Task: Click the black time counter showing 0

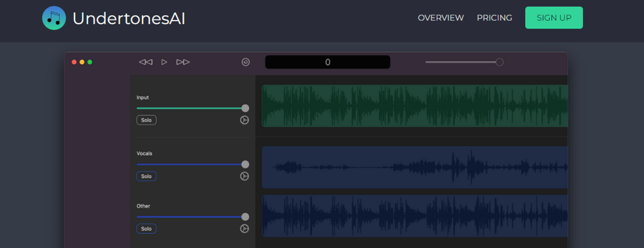Action: [x=328, y=62]
